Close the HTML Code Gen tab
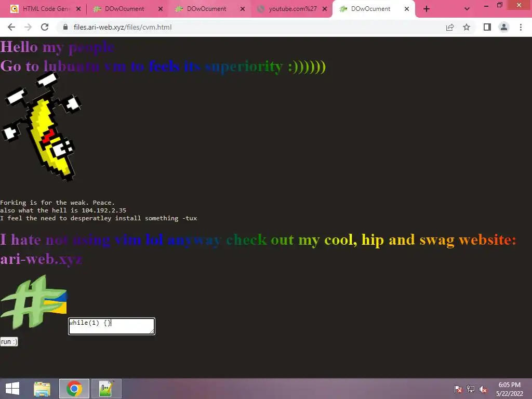 pos(78,9)
